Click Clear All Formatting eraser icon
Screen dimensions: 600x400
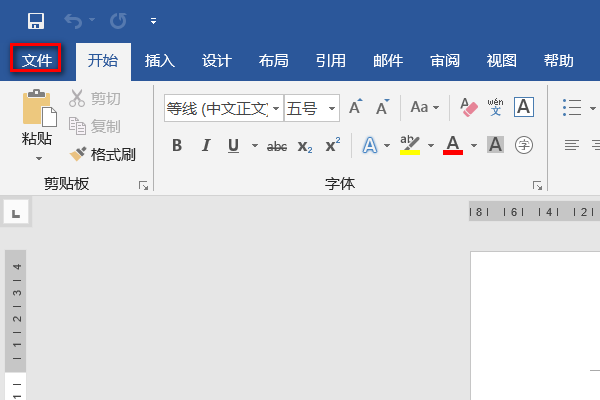click(469, 107)
